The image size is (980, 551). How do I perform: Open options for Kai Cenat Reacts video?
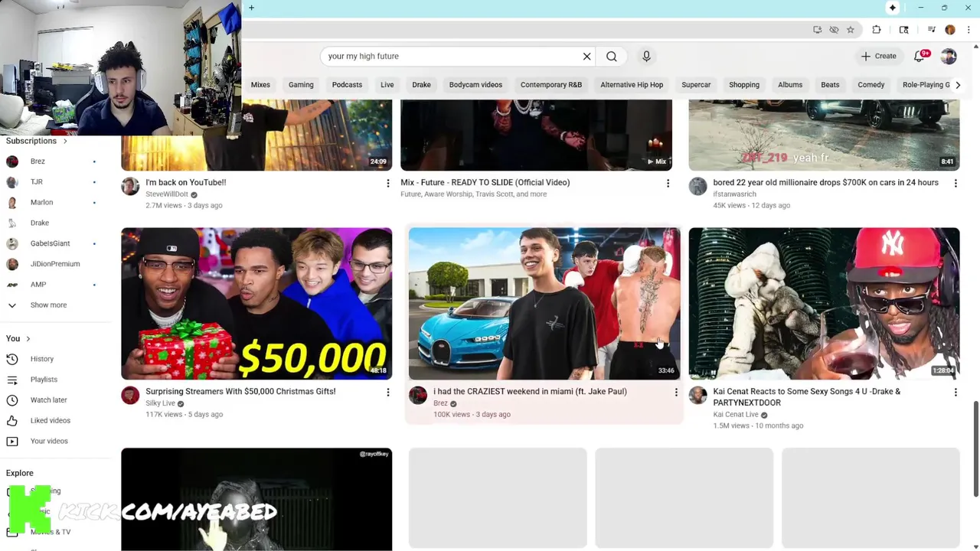(955, 393)
